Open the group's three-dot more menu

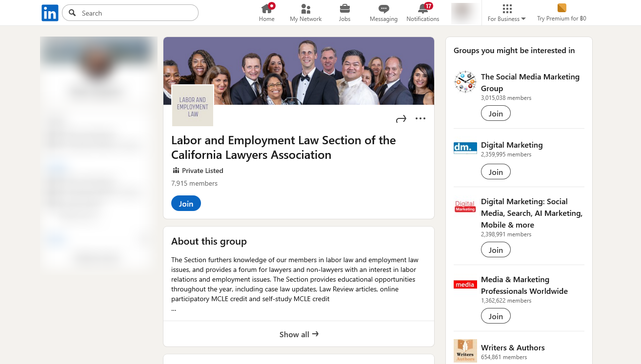421,118
